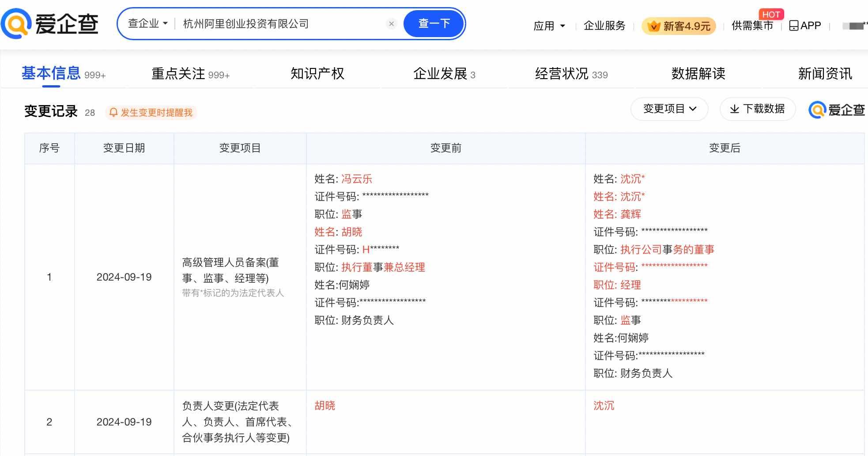
Task: Click the 高级管理人员备案 change item in row 1
Action: (x=230, y=270)
